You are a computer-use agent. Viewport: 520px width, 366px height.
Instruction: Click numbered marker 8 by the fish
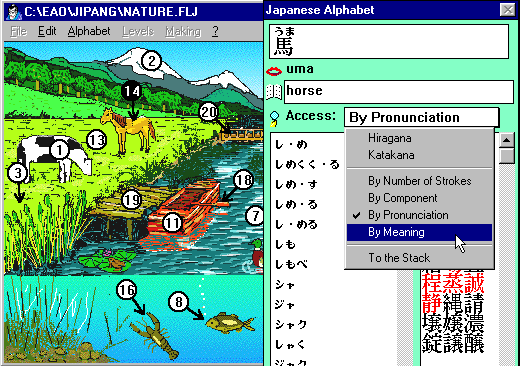pyautogui.click(x=179, y=302)
